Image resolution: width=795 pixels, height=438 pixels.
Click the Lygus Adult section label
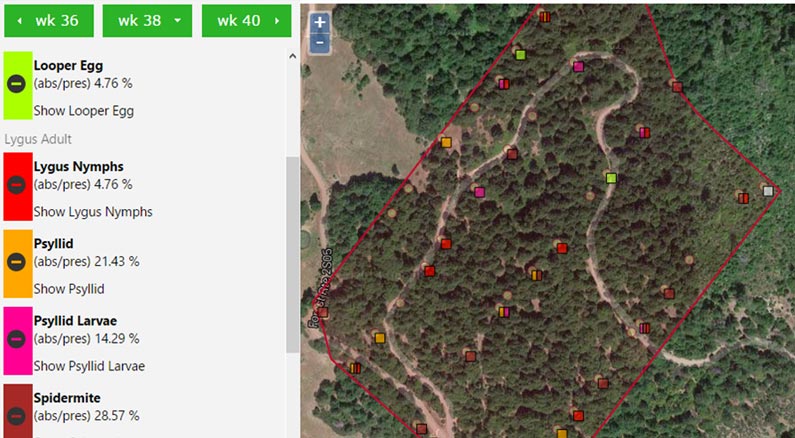pyautogui.click(x=38, y=139)
